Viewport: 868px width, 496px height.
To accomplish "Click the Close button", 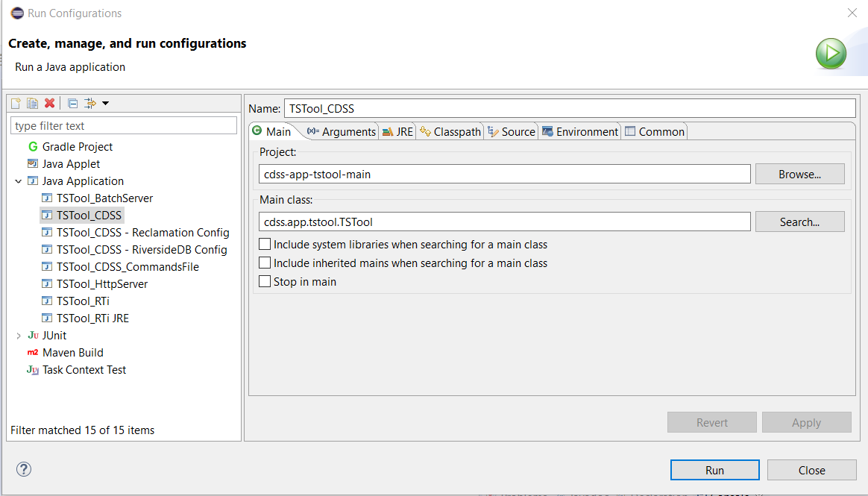I will click(x=811, y=470).
